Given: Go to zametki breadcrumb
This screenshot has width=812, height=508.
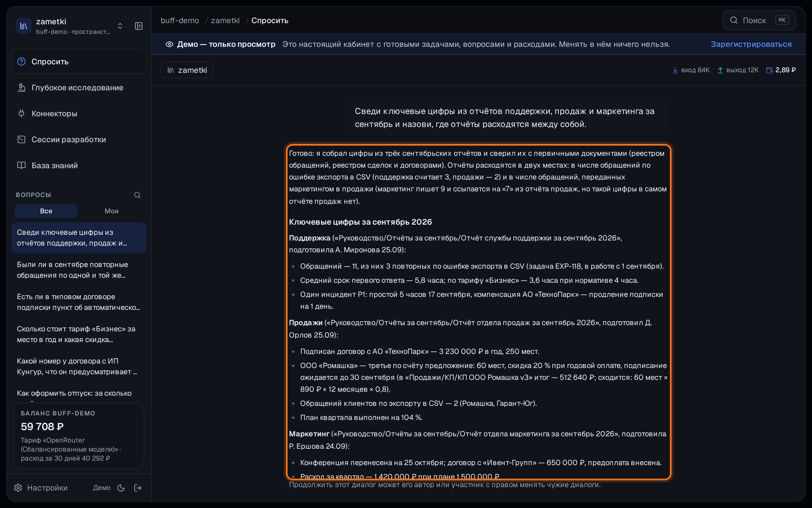Looking at the screenshot, I should coord(225,21).
